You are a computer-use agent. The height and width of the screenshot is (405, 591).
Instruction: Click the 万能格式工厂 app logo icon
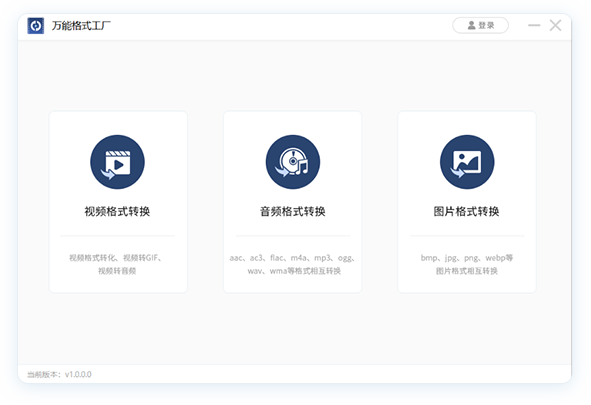point(36,26)
